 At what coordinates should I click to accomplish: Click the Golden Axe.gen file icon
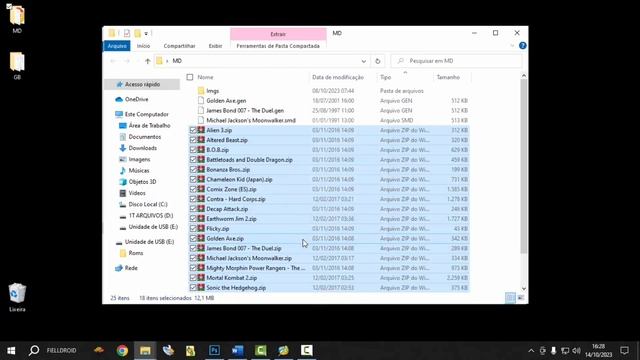pyautogui.click(x=201, y=100)
